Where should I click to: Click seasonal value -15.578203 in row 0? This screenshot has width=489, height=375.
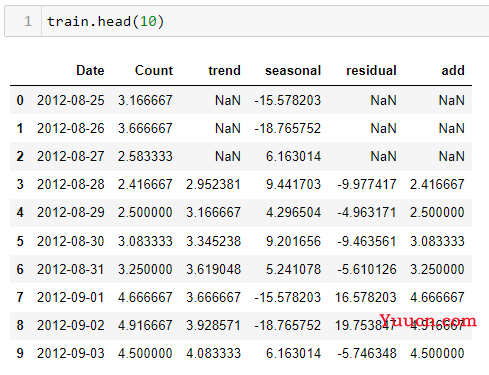[287, 100]
